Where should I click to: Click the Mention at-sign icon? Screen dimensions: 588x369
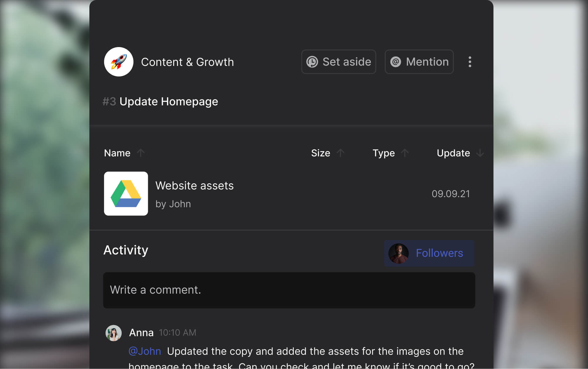pyautogui.click(x=395, y=62)
